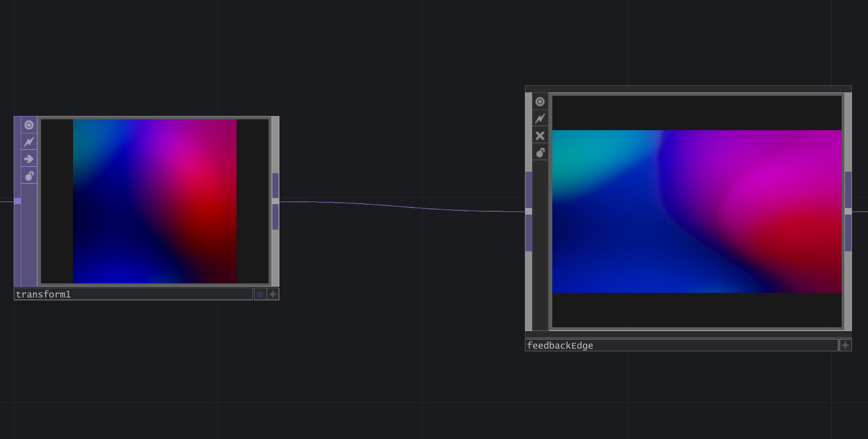Toggle the lightning-bolt flag on transform1
868x439 pixels.
click(x=29, y=141)
